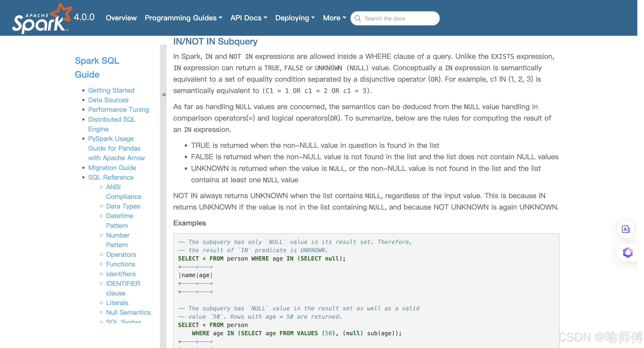Open Data Types reference
This screenshot has width=644, height=348.
pyautogui.click(x=123, y=206)
